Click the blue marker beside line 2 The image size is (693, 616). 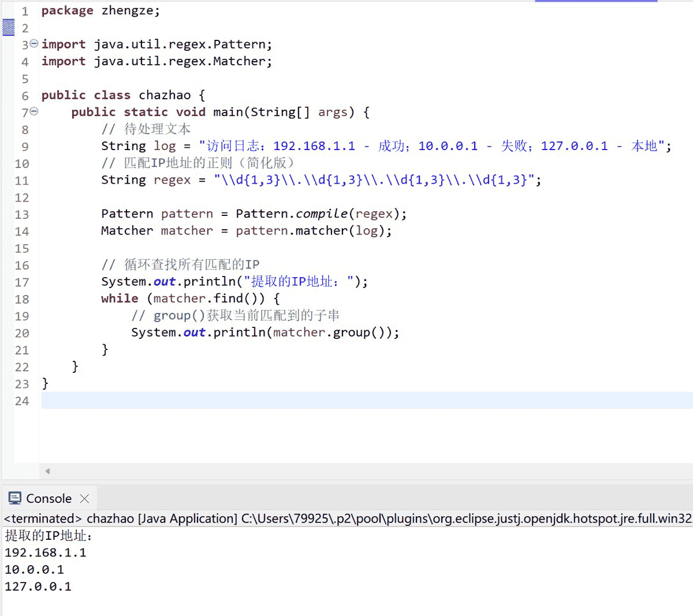(x=8, y=27)
